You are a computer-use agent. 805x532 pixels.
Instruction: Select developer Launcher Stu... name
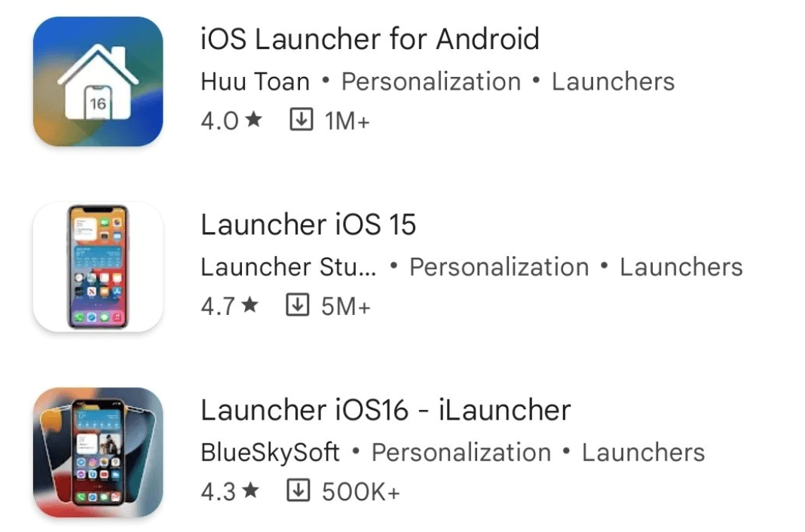[288, 267]
